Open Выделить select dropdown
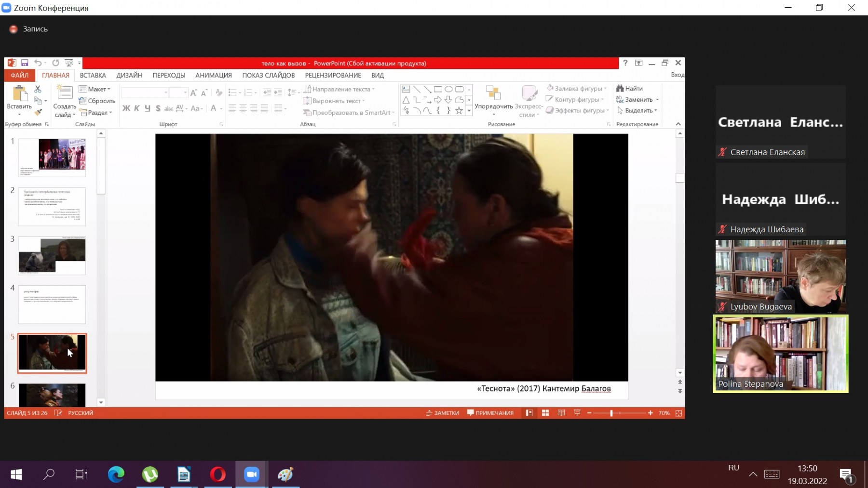868x488 pixels. point(637,110)
